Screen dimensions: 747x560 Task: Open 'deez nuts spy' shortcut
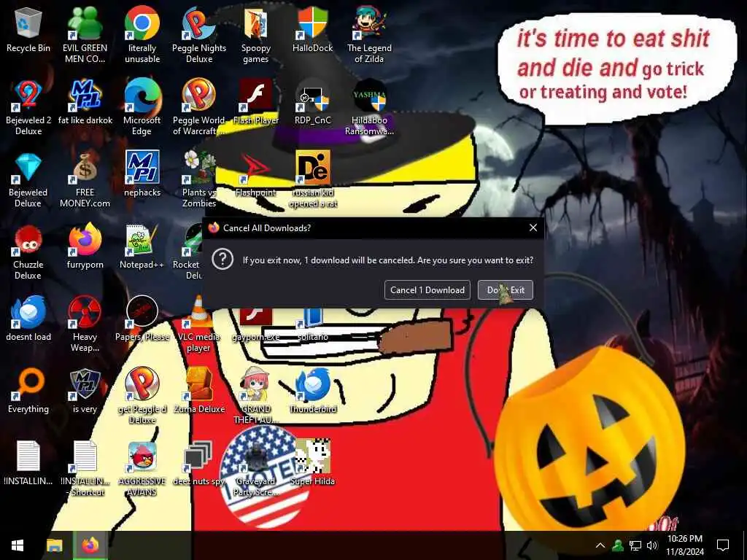[199, 463]
